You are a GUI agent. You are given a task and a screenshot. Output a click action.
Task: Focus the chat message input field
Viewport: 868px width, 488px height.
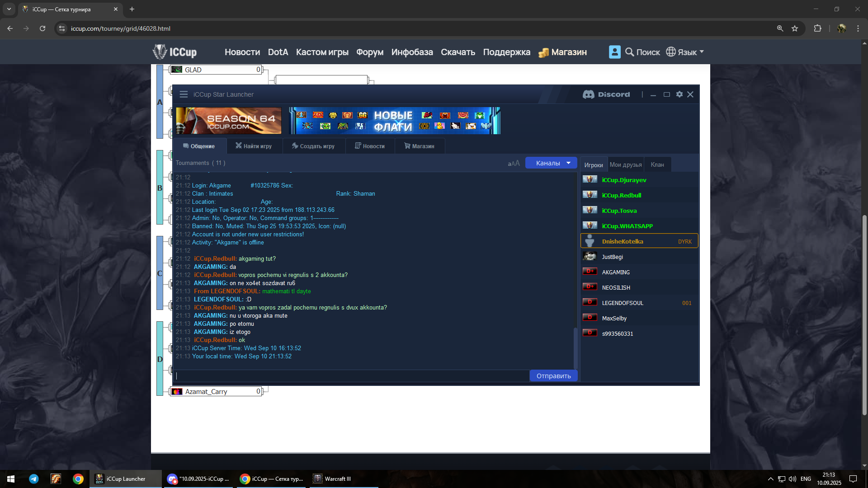tap(351, 376)
